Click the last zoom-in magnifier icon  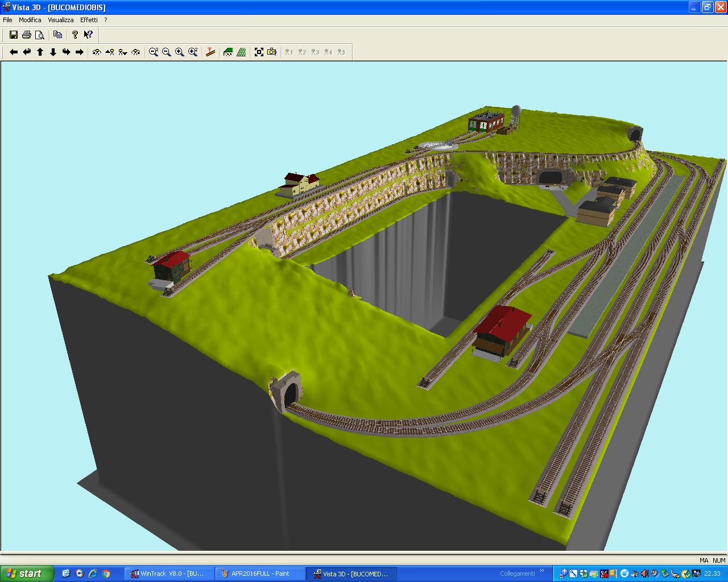coord(193,52)
